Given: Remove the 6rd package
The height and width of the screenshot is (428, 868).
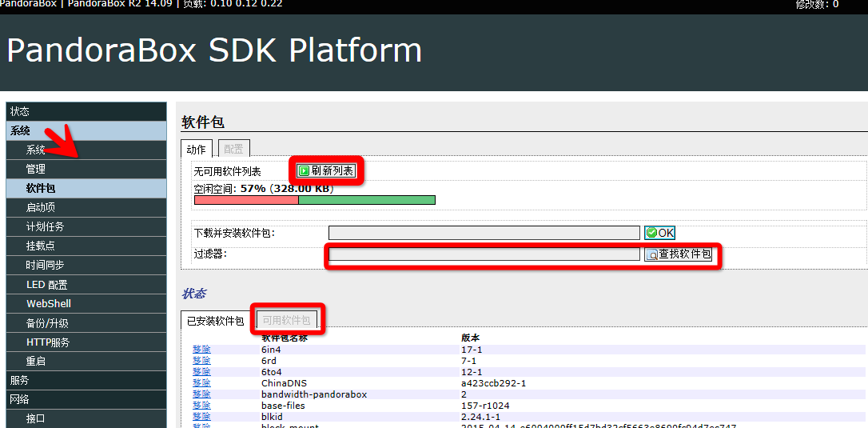Looking at the screenshot, I should click(201, 361).
